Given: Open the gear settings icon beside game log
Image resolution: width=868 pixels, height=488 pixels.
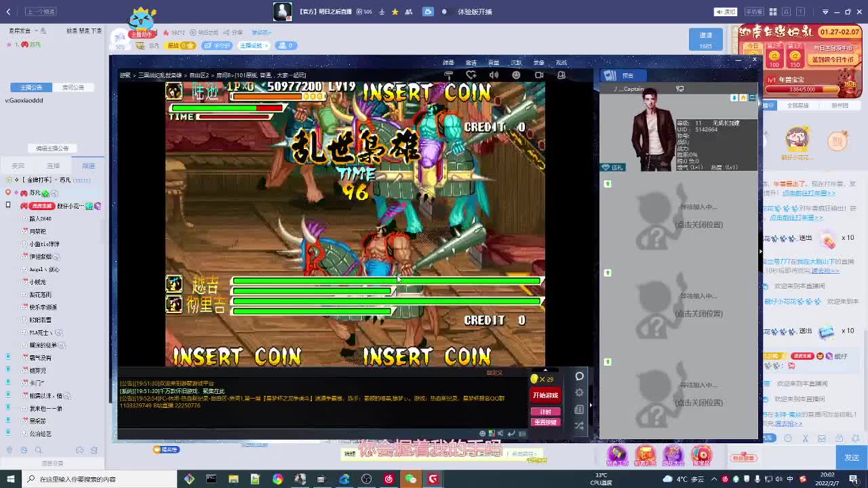Looking at the screenshot, I should point(579,392).
